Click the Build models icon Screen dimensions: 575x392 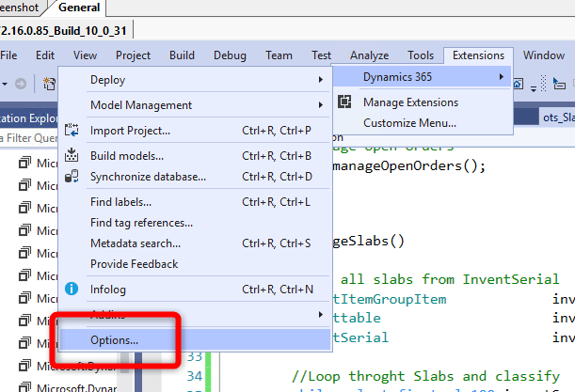tap(72, 155)
